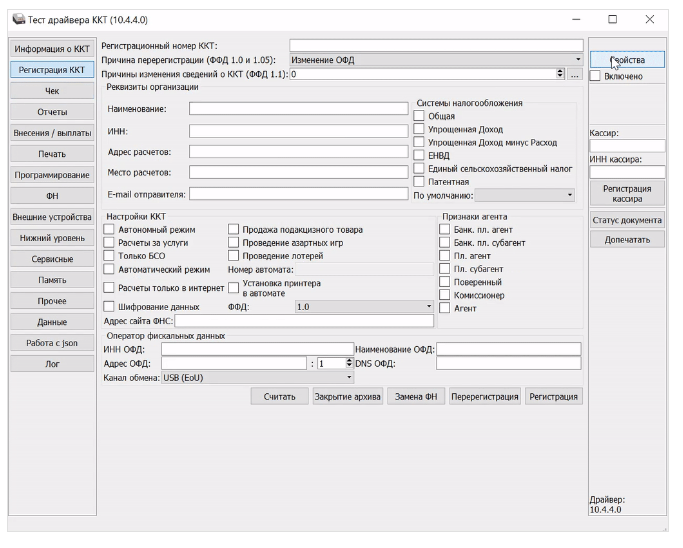Click the ellipsis button beside change reasons field
683x548 pixels.
pos(576,74)
